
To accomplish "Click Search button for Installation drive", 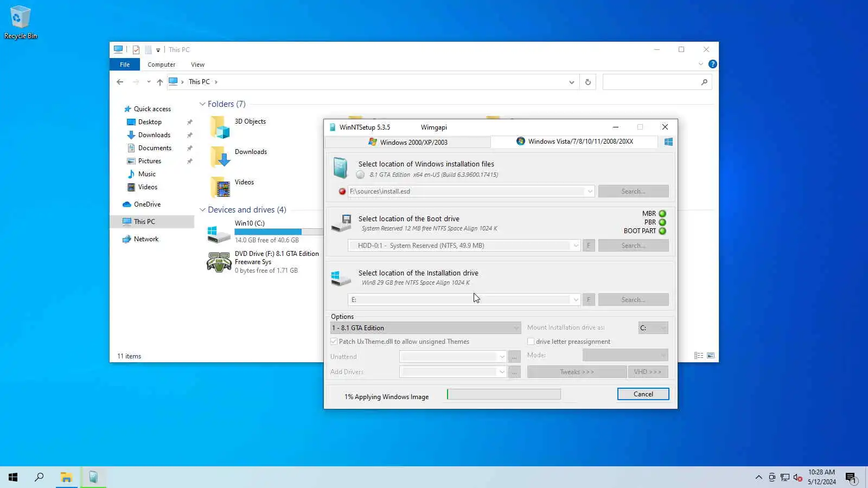I will 633,300.
